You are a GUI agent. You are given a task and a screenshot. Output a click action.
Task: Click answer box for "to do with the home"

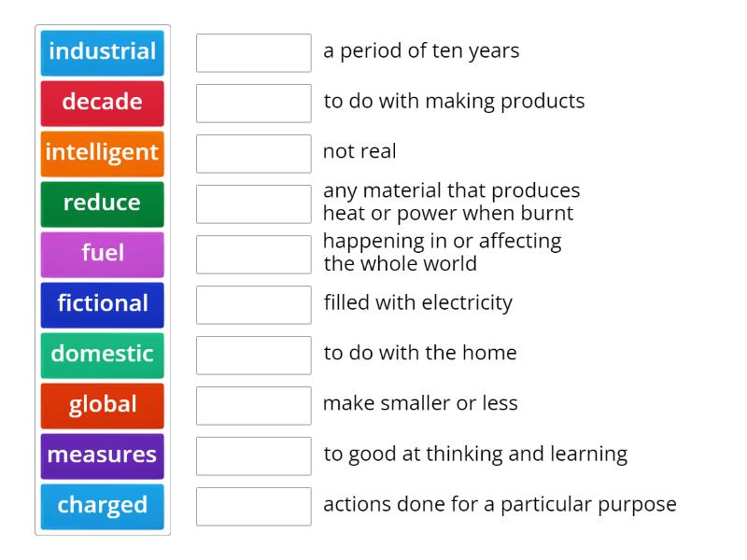click(254, 355)
